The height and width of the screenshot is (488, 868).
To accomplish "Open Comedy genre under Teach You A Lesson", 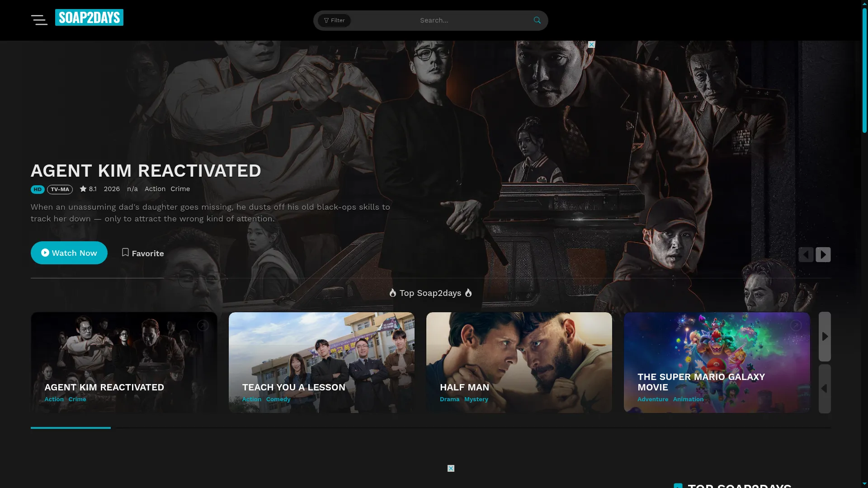I will pos(278,399).
